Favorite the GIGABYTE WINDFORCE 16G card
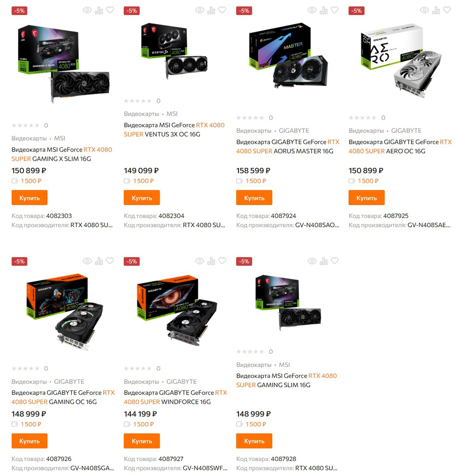 tap(222, 261)
